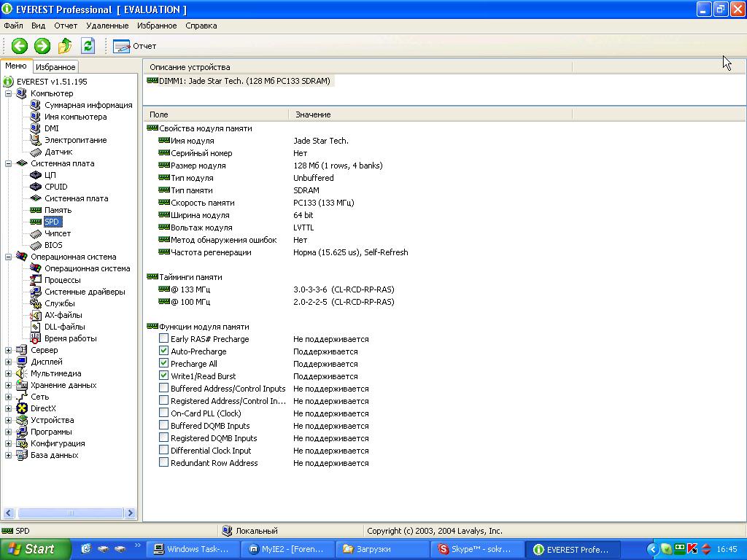Open the Удаленные menu
This screenshot has width=747, height=560.
click(107, 26)
